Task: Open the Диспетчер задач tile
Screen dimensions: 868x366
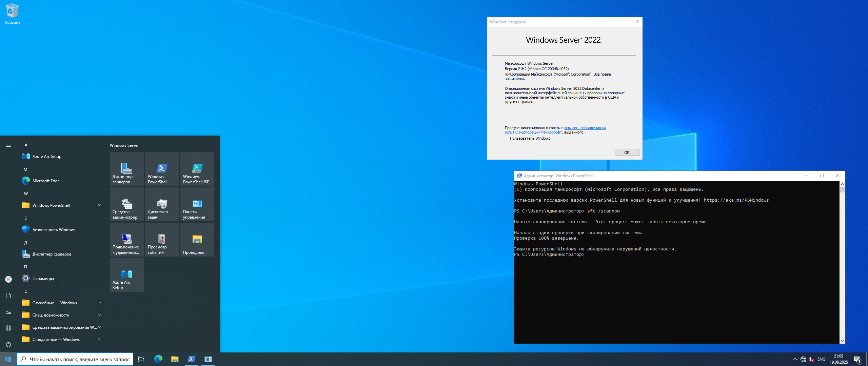Action: [x=162, y=204]
